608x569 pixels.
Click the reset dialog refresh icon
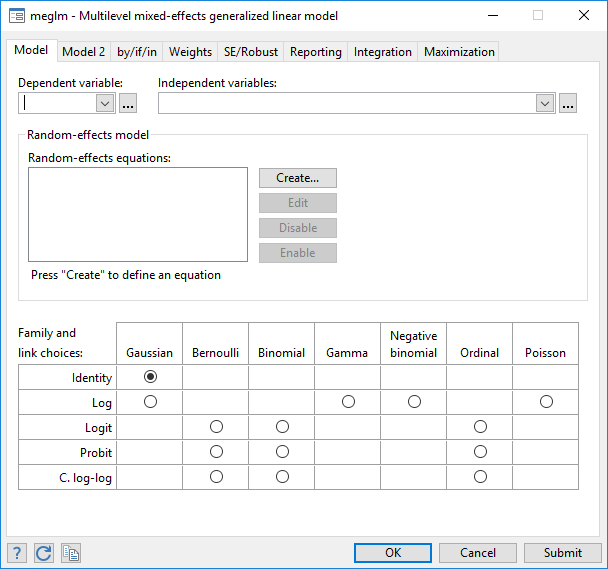click(43, 553)
